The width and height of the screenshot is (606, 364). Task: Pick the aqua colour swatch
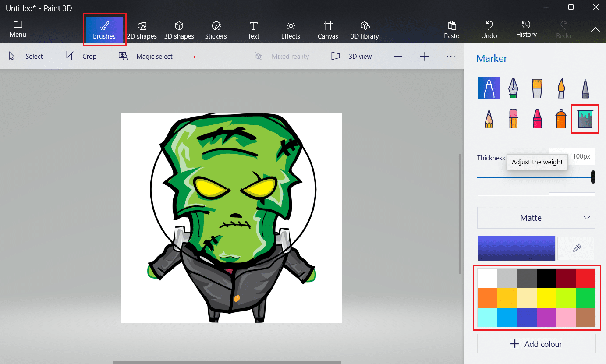[x=487, y=318]
